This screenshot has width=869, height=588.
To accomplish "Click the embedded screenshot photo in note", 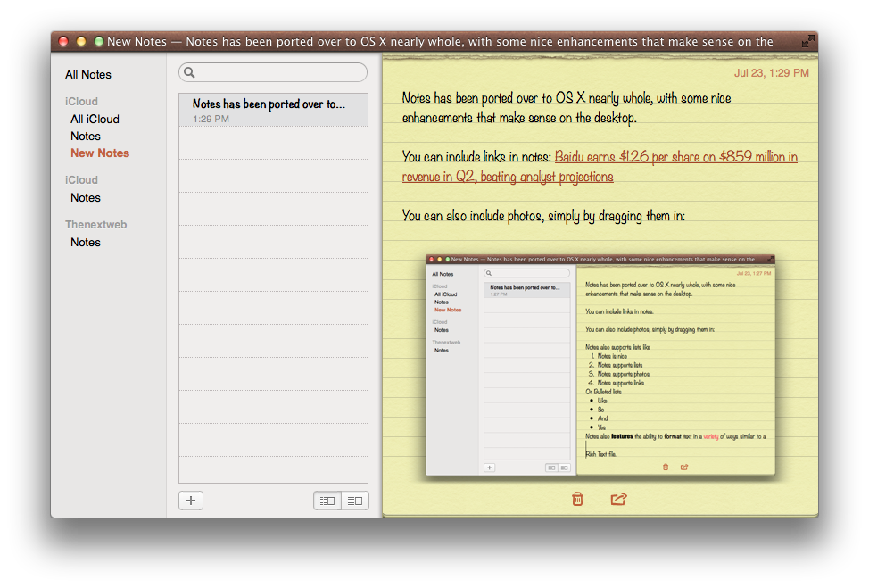I will (x=600, y=366).
